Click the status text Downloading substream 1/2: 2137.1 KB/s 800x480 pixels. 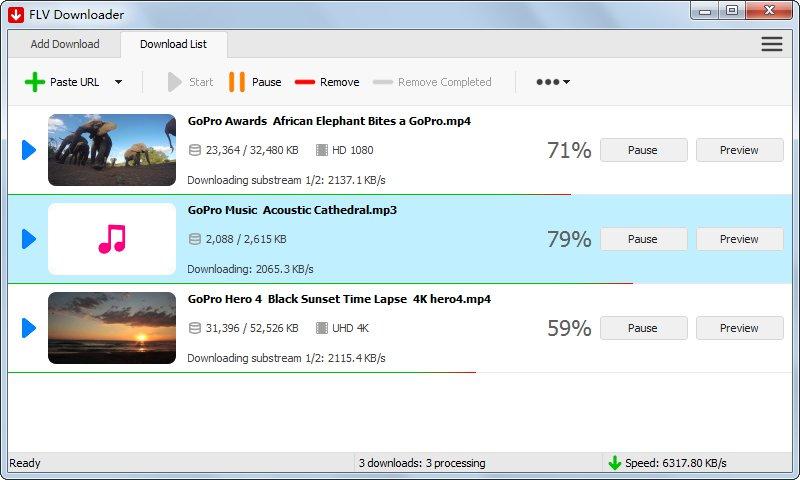click(286, 180)
